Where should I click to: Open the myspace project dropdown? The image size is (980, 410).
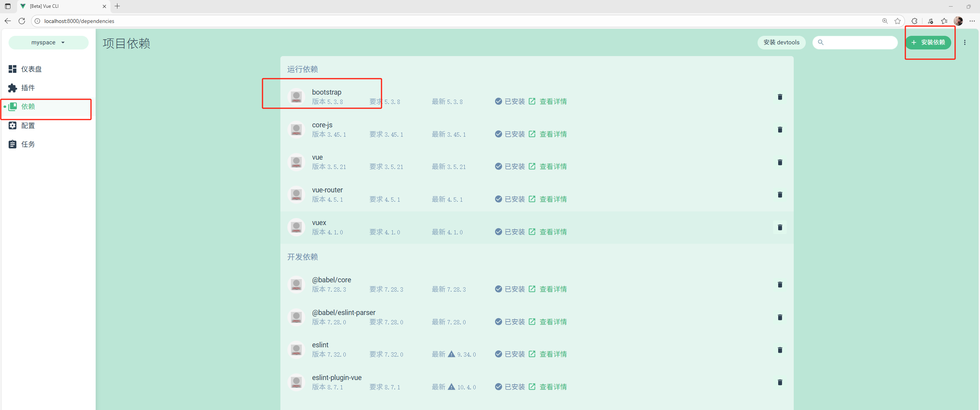coord(48,42)
